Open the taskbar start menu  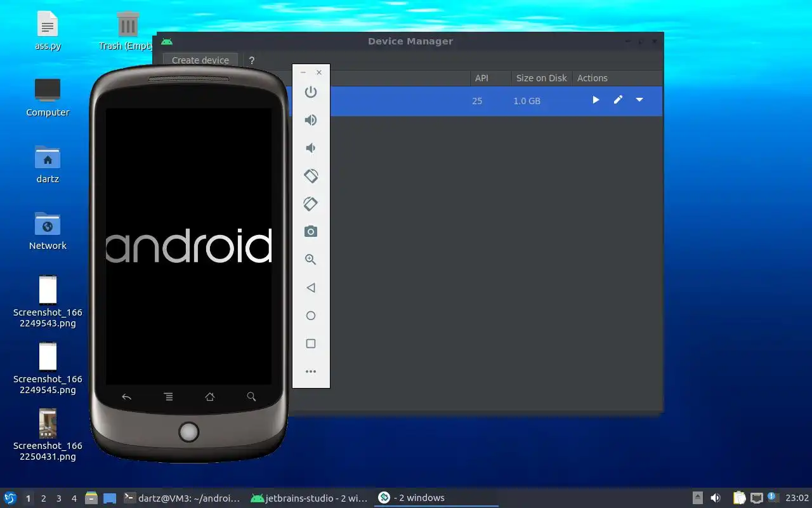pyautogui.click(x=10, y=498)
